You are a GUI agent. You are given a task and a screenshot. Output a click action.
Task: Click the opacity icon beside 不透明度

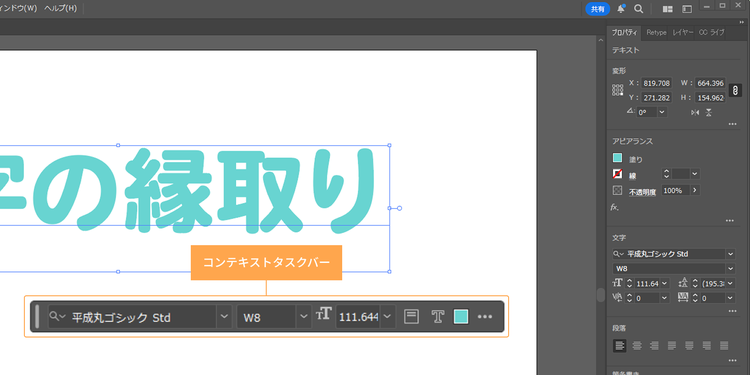pyautogui.click(x=618, y=190)
